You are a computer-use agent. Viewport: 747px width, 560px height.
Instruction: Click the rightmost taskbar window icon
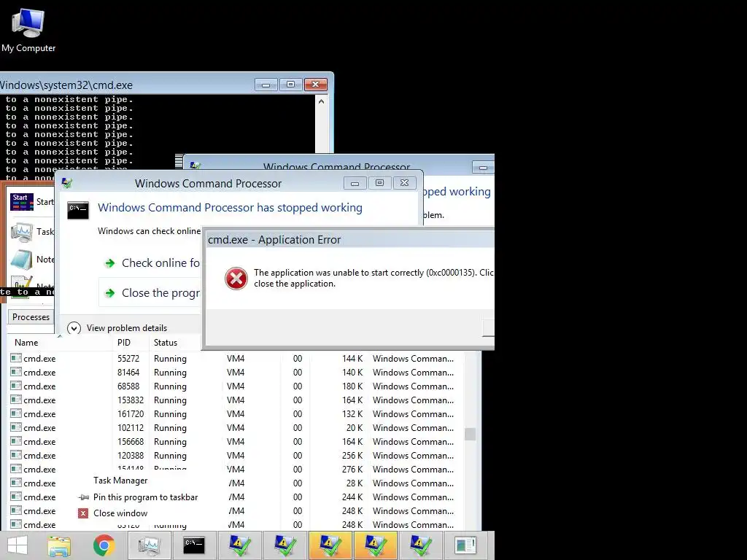pos(465,545)
